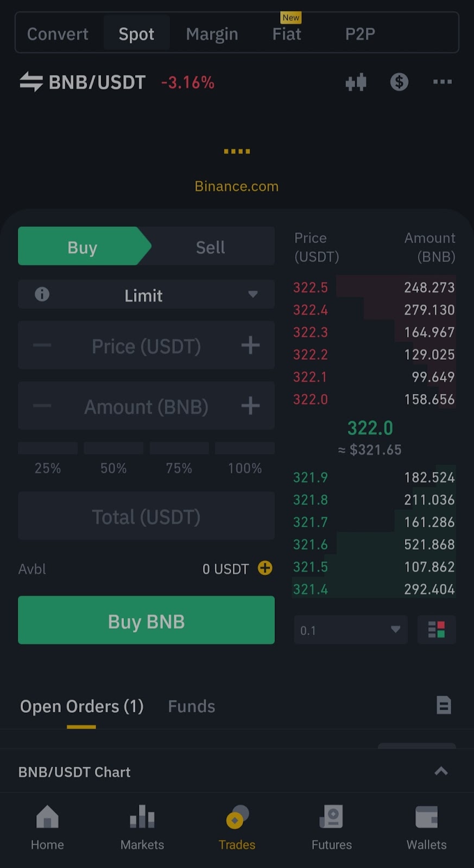Image resolution: width=474 pixels, height=868 pixels.
Task: Tap the dollar coin icon
Action: pos(399,82)
